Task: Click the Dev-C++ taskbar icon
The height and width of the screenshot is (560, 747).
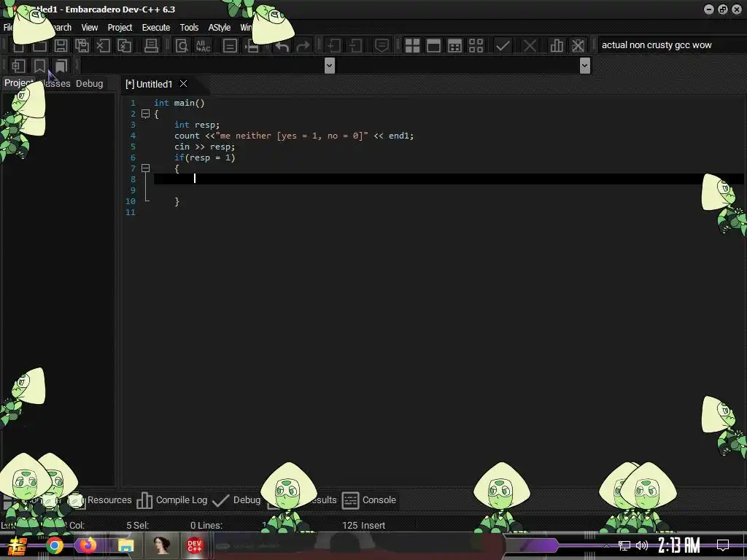Action: pos(194,545)
